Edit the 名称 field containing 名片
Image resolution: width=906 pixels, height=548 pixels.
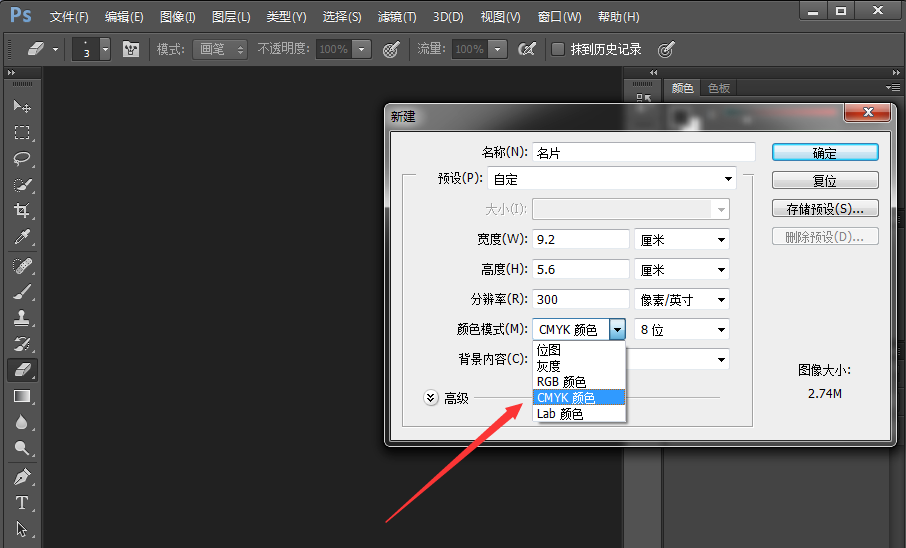[x=644, y=152]
